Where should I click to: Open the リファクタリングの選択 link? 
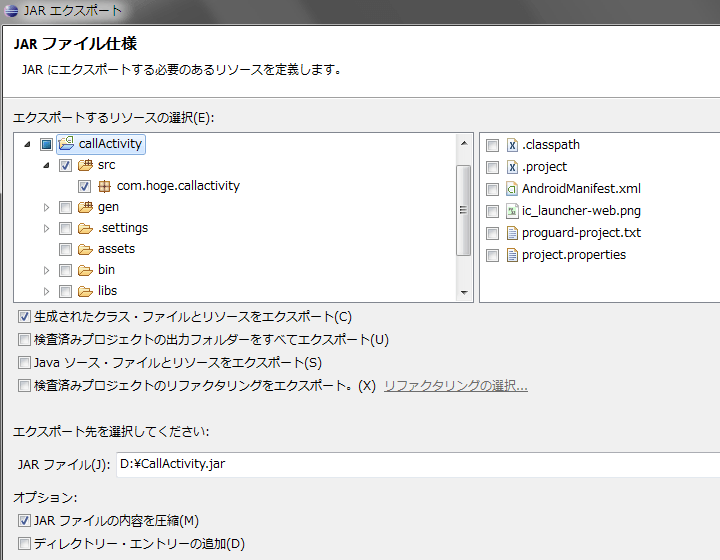coord(455,386)
